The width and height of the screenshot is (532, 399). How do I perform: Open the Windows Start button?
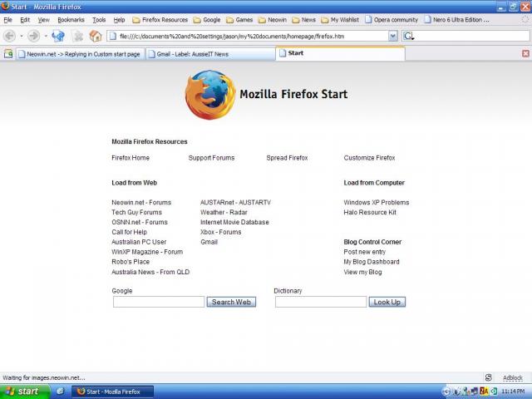point(24,392)
